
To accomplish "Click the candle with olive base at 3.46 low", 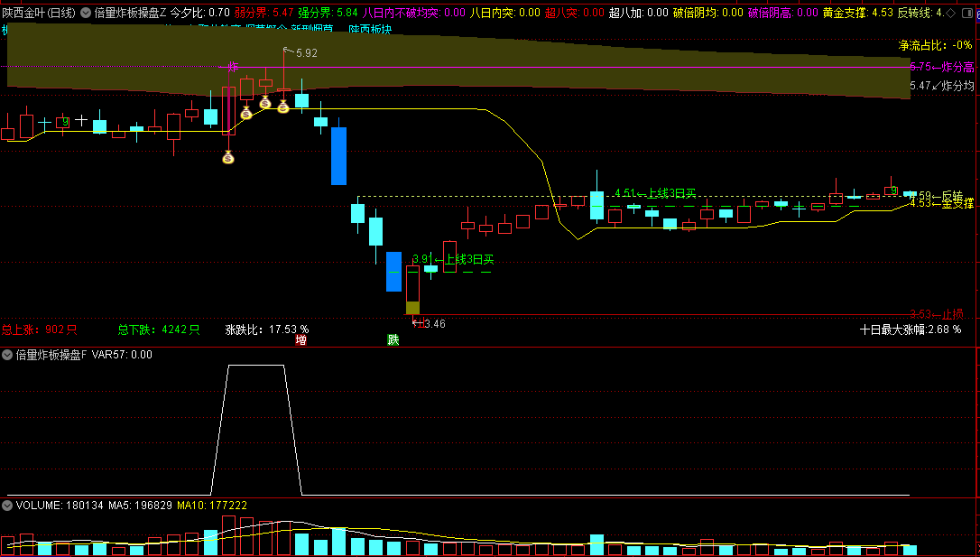I will click(412, 290).
